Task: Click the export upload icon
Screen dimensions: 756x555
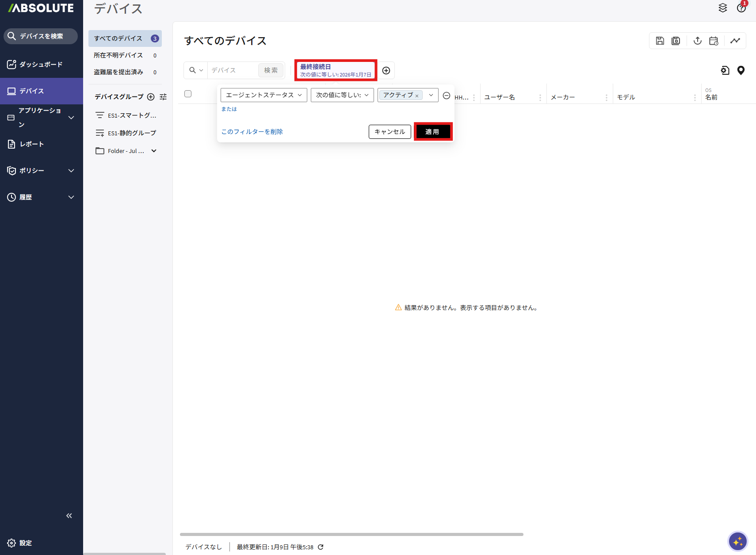Action: coord(697,41)
